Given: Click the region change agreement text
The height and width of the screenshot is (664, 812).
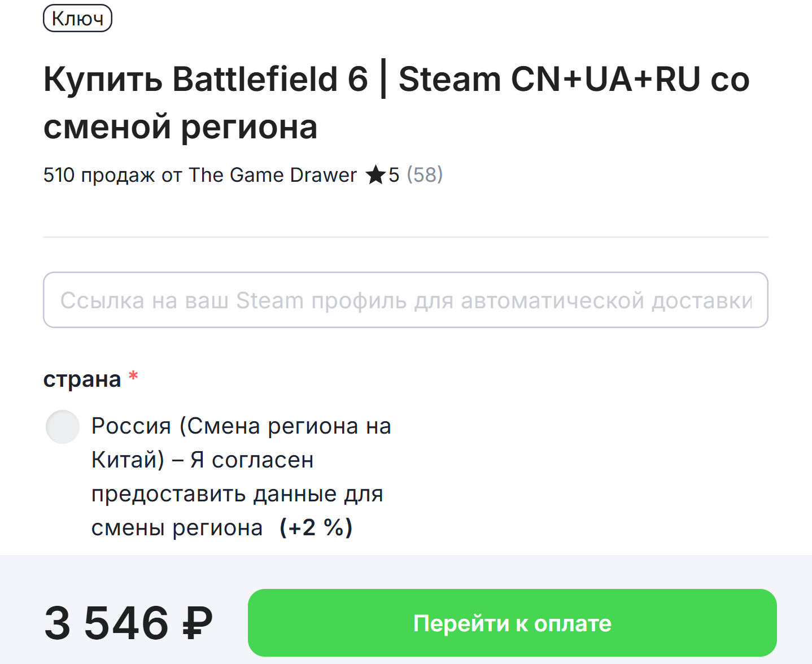Looking at the screenshot, I should 237,477.
